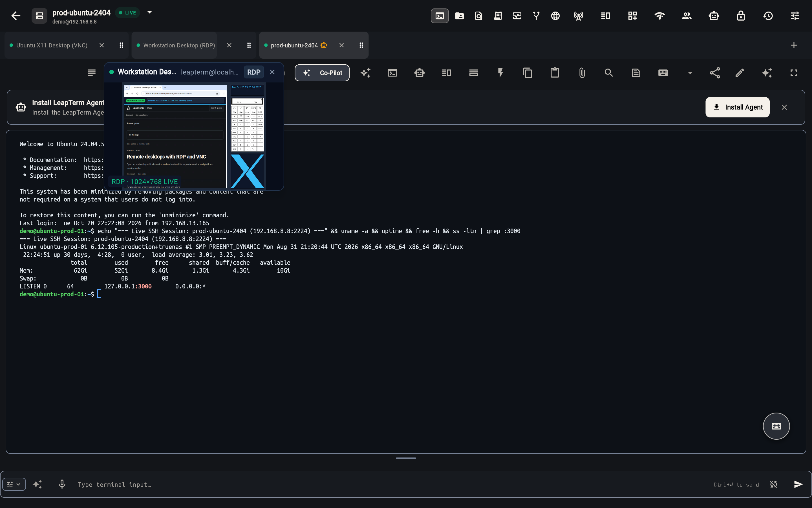Viewport: 812px width, 508px height.
Task: Click the Type terminal input field
Action: click(x=392, y=485)
